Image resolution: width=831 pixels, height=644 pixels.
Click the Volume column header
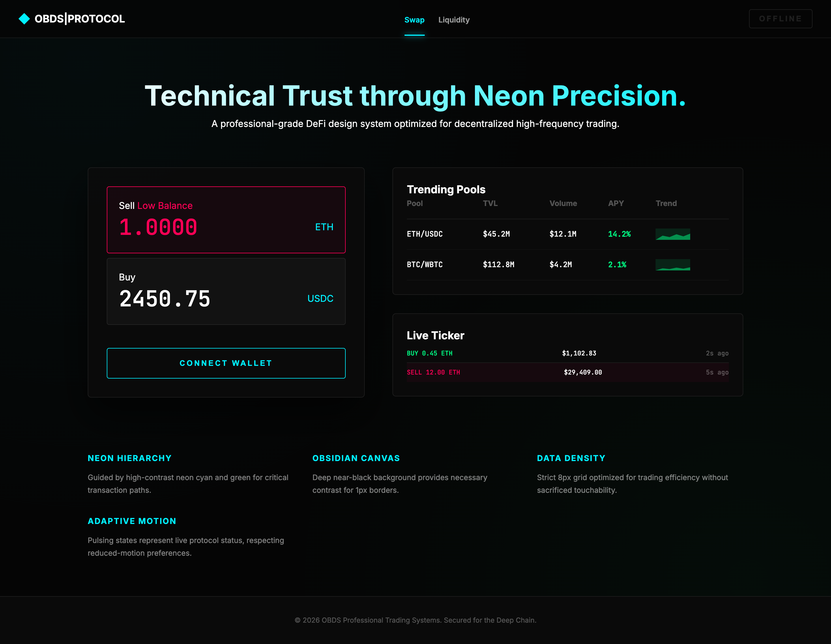[563, 203]
